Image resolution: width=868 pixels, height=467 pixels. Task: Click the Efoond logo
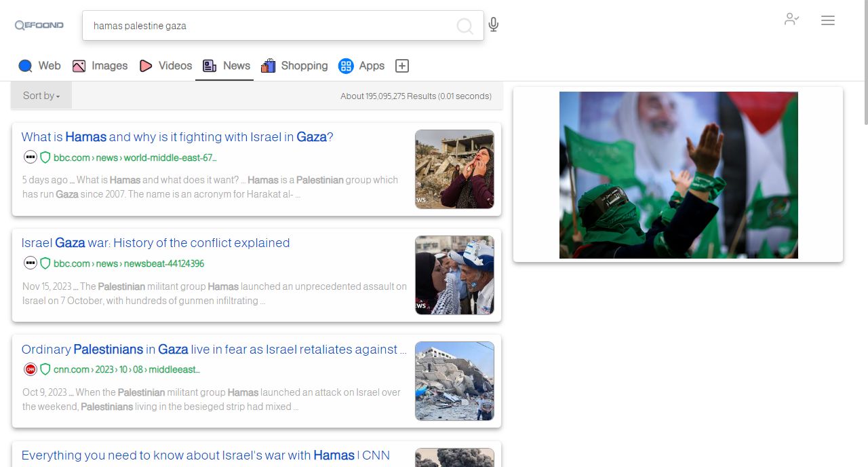tap(39, 25)
